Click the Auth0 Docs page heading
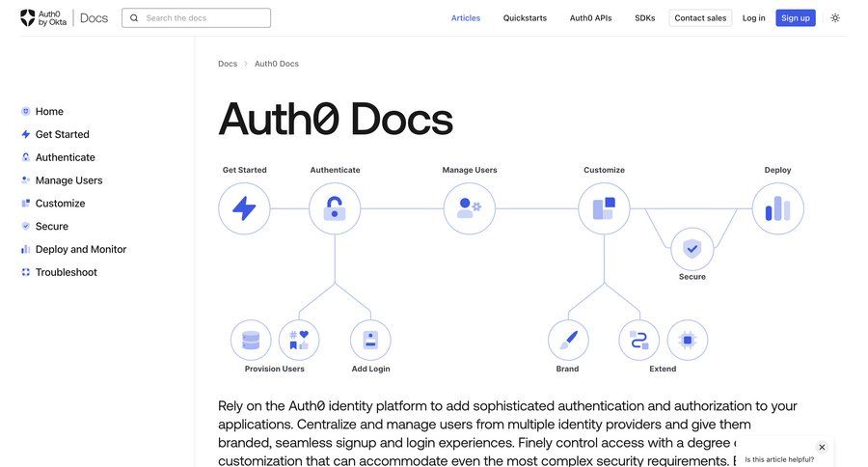The height and width of the screenshot is (467, 868). click(x=336, y=119)
